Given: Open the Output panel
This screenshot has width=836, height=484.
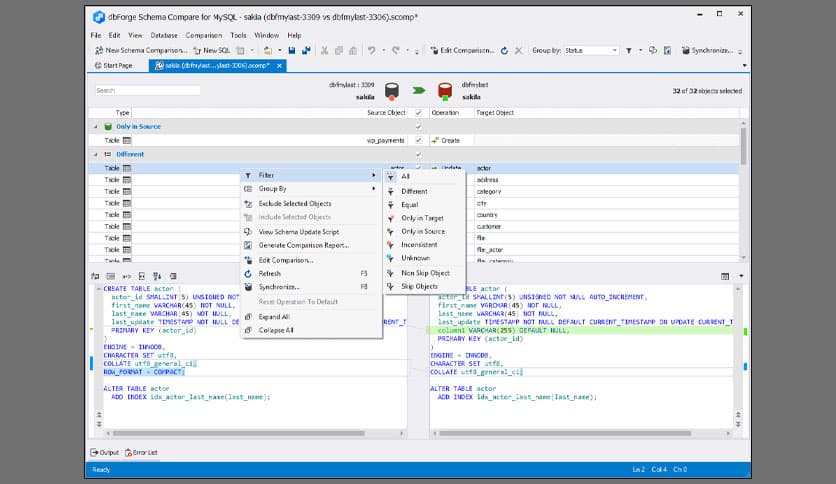Looking at the screenshot, I should 104,453.
